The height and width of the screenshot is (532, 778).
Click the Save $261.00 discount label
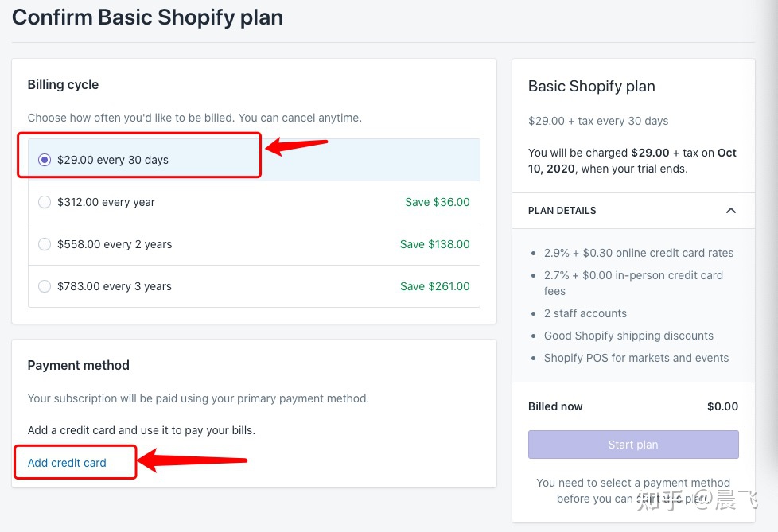[x=434, y=286]
